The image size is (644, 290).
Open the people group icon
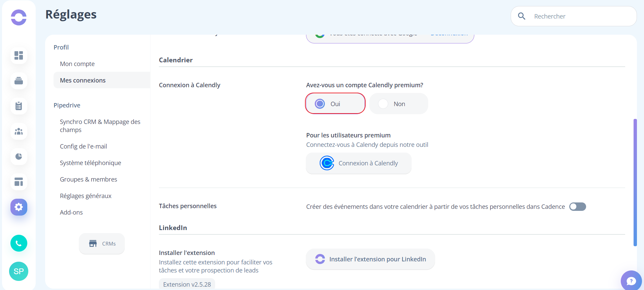point(19,131)
